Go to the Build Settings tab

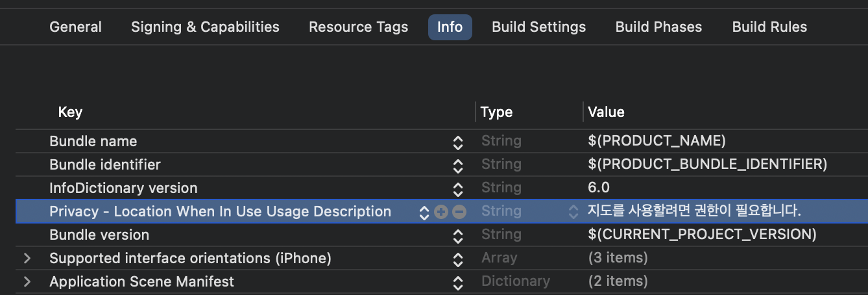(538, 27)
